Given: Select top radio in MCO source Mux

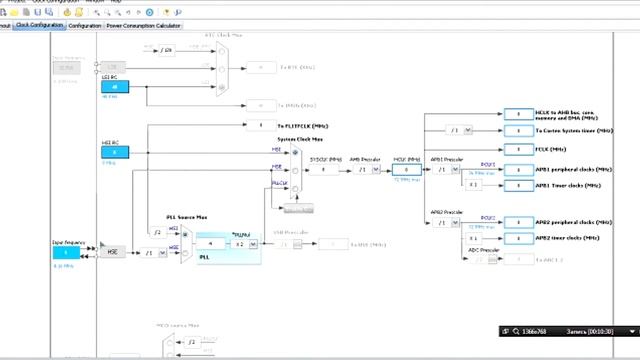Looking at the screenshot, I should (170, 342).
